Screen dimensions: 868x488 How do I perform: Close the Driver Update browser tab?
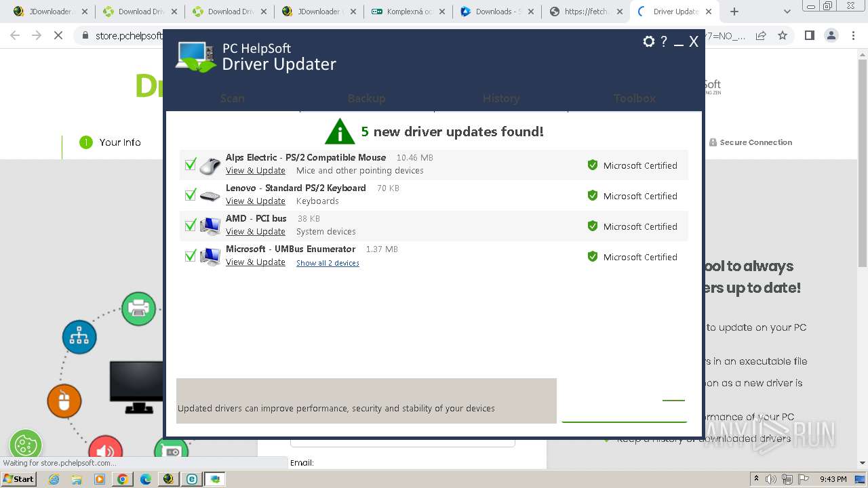(709, 12)
